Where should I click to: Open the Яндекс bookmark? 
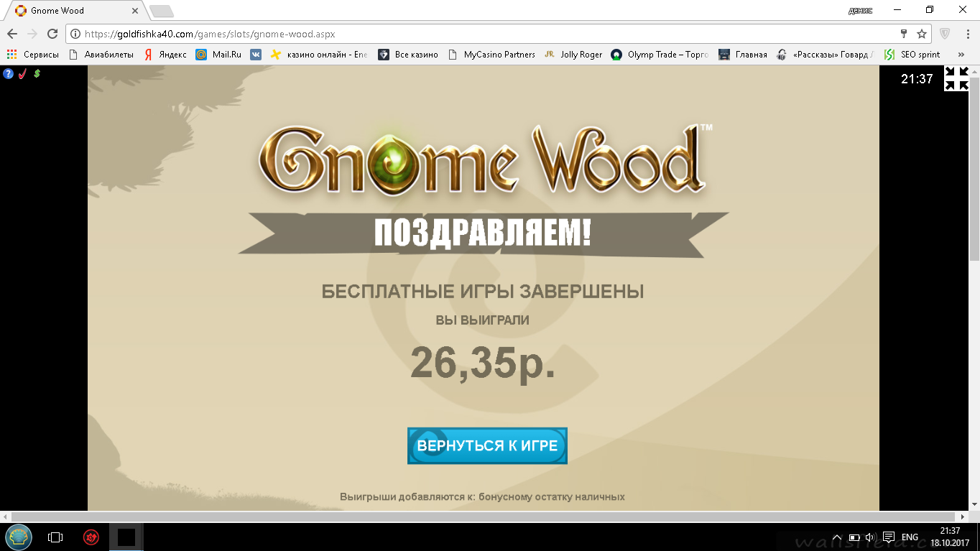point(165,55)
